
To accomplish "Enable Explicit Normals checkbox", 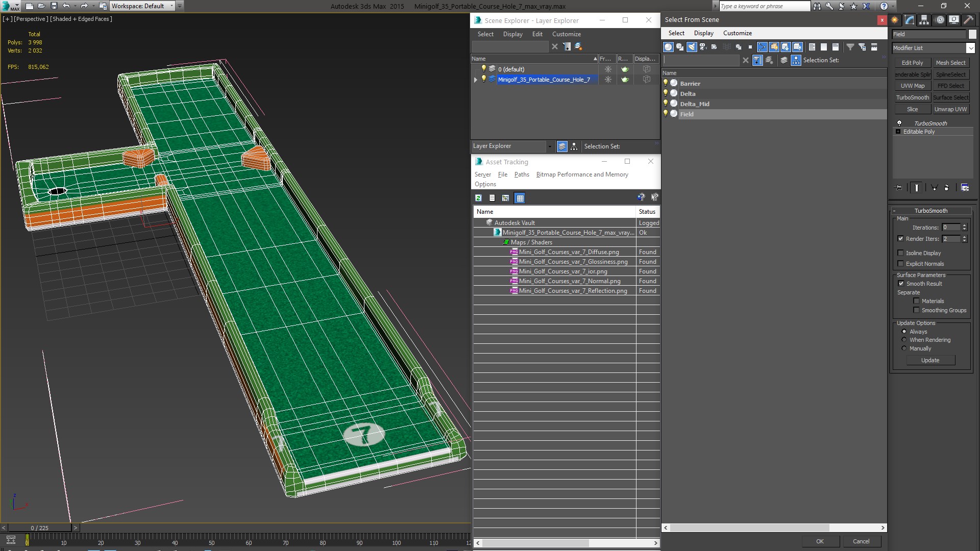I will pyautogui.click(x=900, y=263).
